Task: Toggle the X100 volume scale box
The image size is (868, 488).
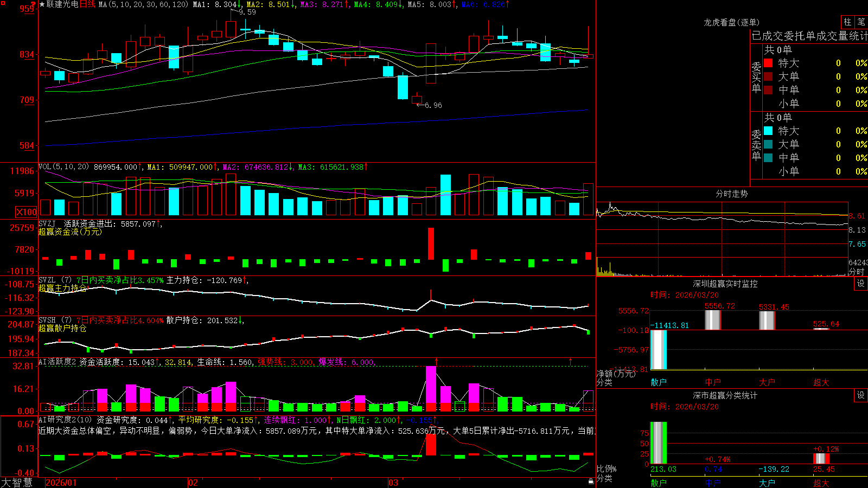Action: pos(26,212)
